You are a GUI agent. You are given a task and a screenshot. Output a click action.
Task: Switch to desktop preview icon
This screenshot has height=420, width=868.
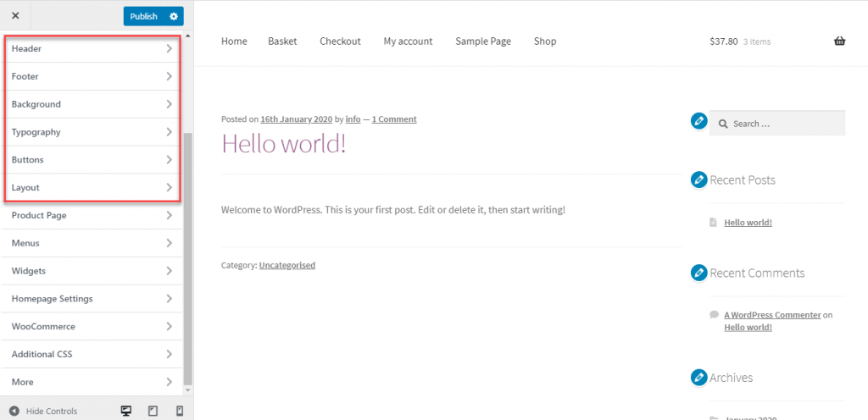126,412
